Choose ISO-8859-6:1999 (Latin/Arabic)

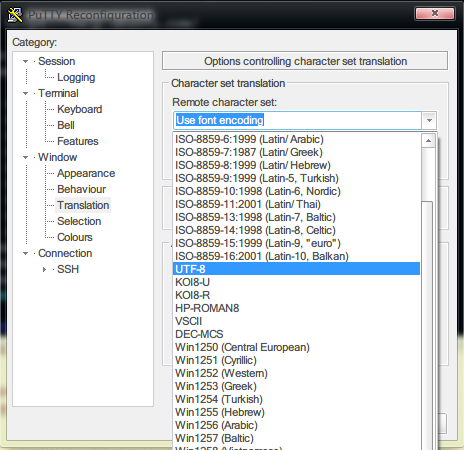297,139
